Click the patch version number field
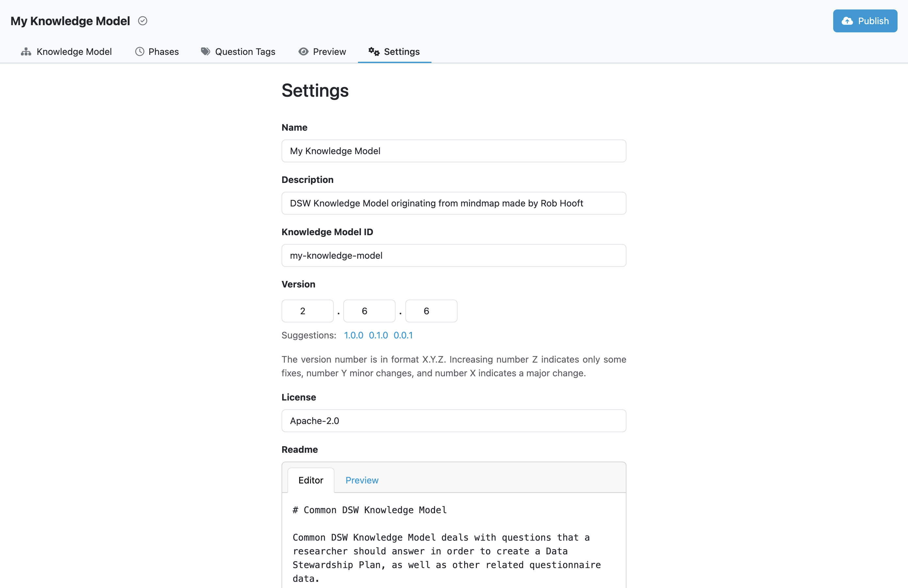The height and width of the screenshot is (588, 908). tap(431, 311)
